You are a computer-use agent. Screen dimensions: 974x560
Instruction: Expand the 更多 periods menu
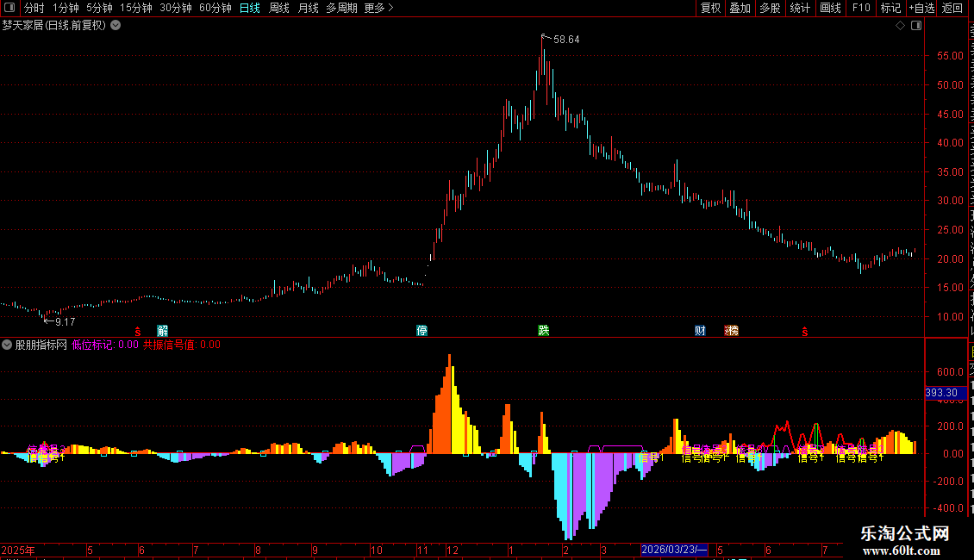click(x=379, y=8)
